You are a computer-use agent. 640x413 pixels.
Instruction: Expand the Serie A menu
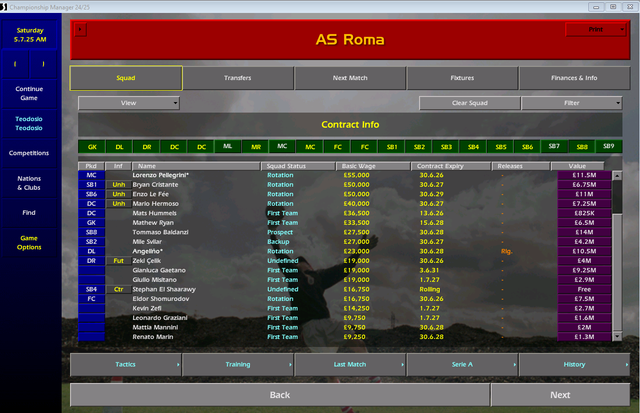462,364
